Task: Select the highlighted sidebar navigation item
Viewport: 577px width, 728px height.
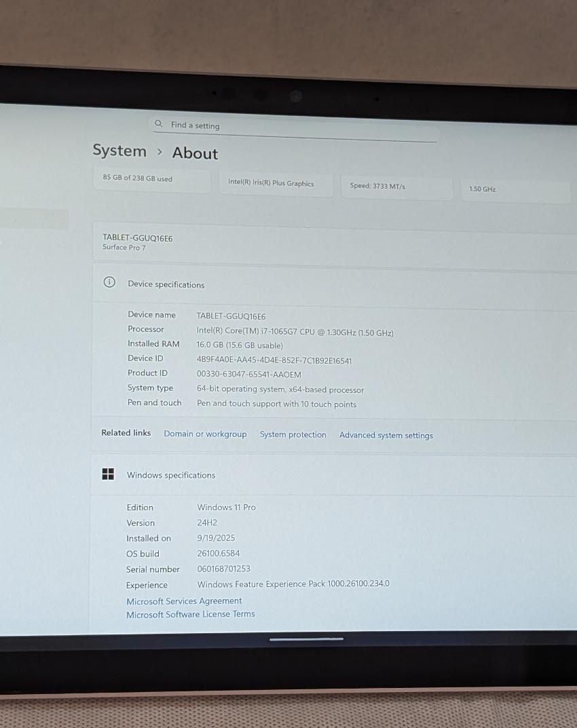Action: (35, 218)
